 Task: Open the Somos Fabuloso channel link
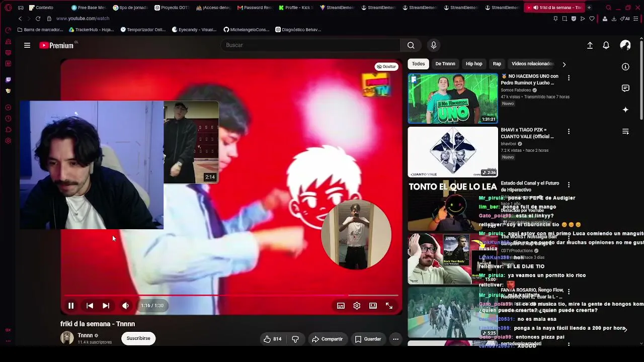[516, 90]
